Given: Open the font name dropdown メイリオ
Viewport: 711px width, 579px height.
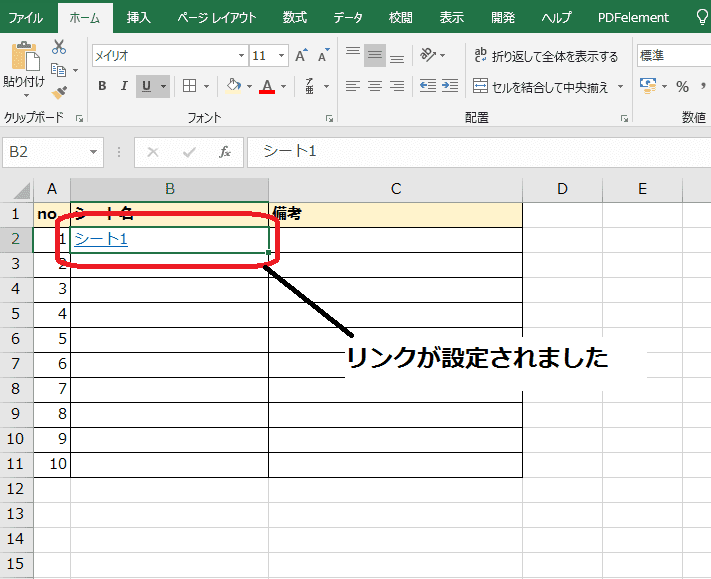Looking at the screenshot, I should pyautogui.click(x=241, y=56).
